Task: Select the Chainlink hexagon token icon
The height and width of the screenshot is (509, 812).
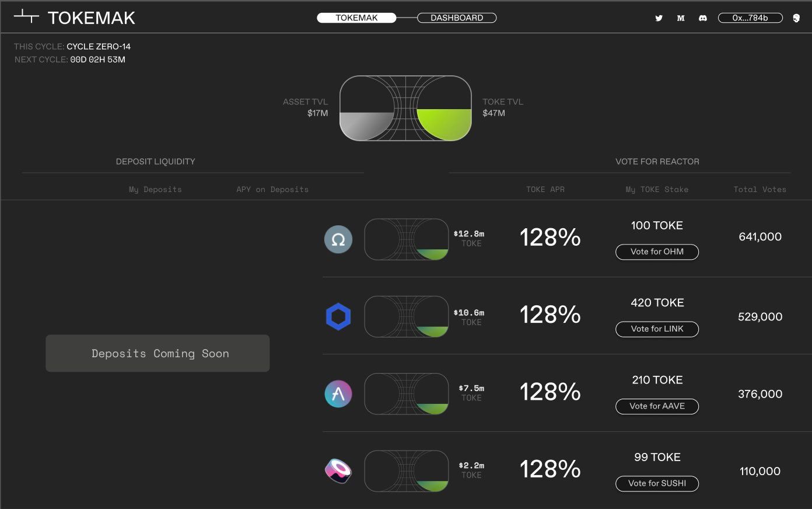Action: pos(338,316)
